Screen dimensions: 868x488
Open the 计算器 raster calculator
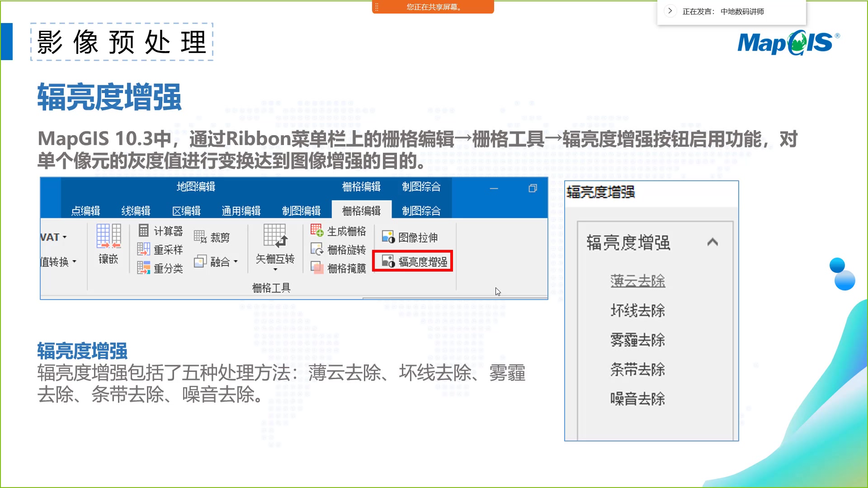pos(160,231)
